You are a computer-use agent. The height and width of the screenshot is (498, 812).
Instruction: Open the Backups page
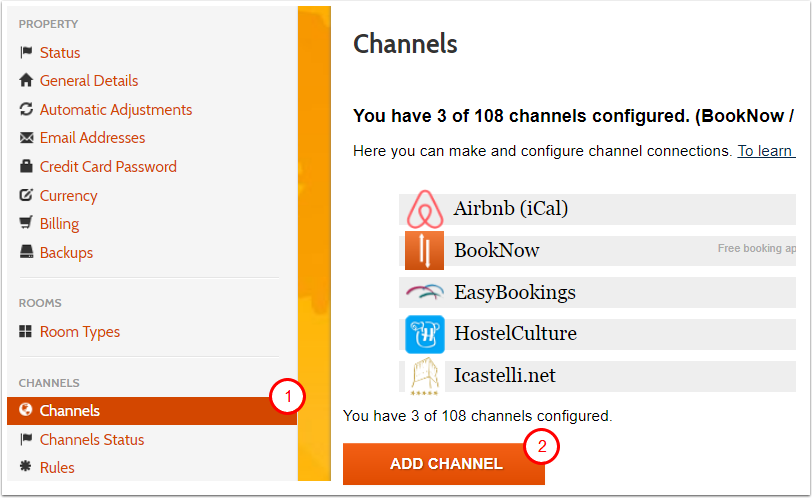(66, 253)
